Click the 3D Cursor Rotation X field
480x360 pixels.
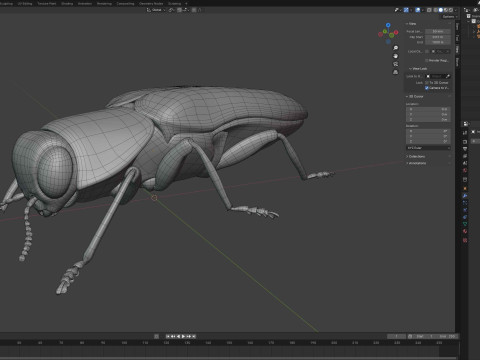coord(428,131)
